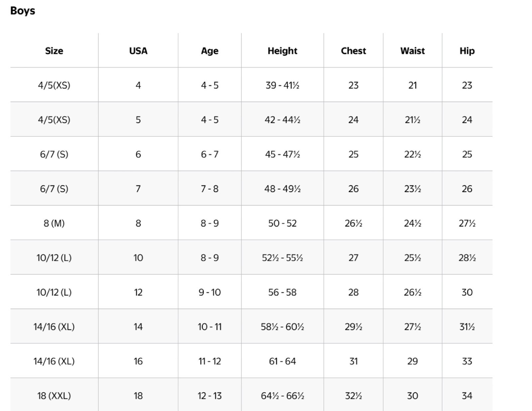This screenshot has width=532, height=411.
Task: Select chest value 29½ in XL row
Action: 353,327
